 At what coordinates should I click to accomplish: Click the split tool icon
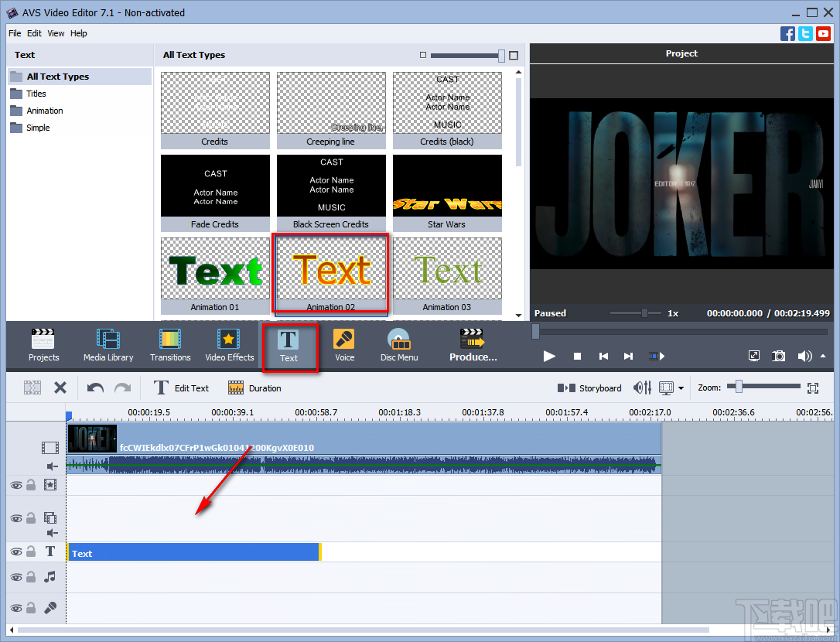[32, 388]
